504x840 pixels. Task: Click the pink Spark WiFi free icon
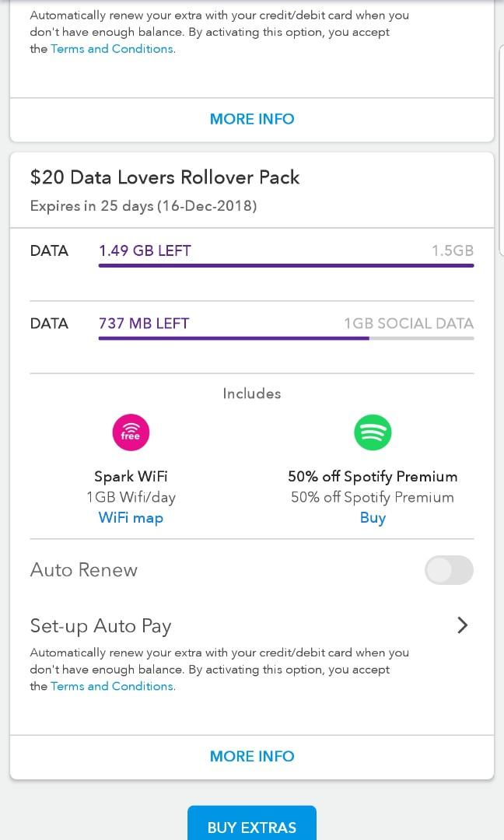point(131,432)
